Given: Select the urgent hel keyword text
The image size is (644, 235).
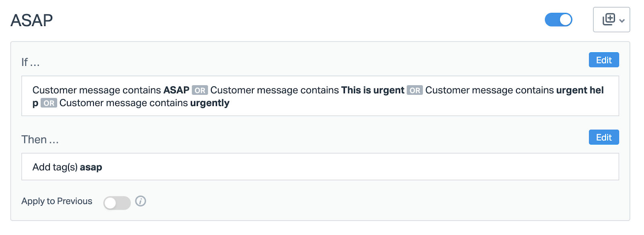Looking at the screenshot, I should pyautogui.click(x=580, y=90).
